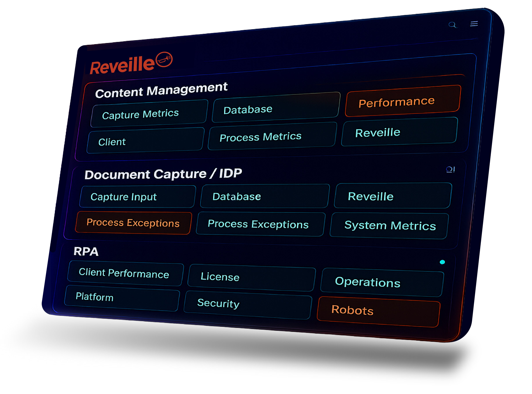Open the Operations tile
This screenshot has width=532, height=394.
click(x=381, y=282)
